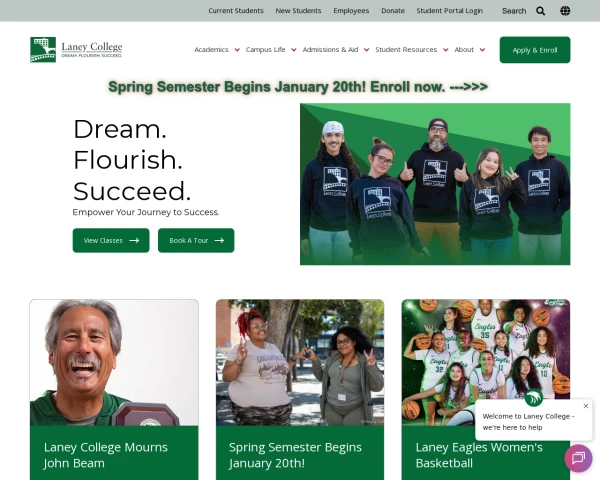Expand the Student Resources chevron
This screenshot has height=480, width=600.
pyautogui.click(x=446, y=50)
